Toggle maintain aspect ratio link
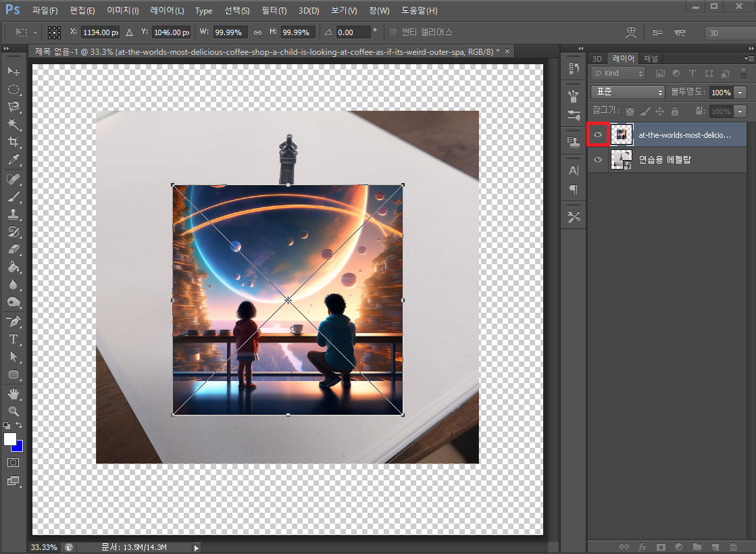This screenshot has height=554, width=756. tap(258, 32)
